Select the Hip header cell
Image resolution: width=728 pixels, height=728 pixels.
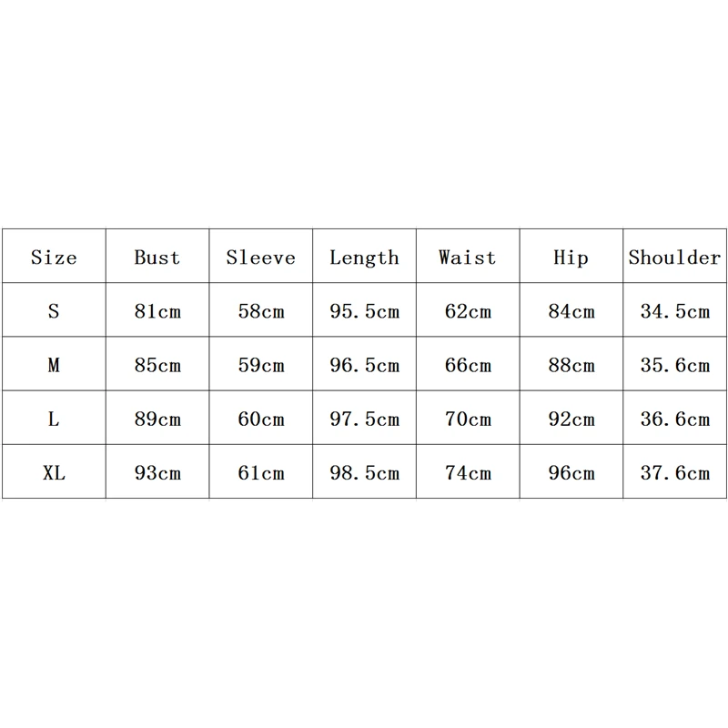pos(571,258)
